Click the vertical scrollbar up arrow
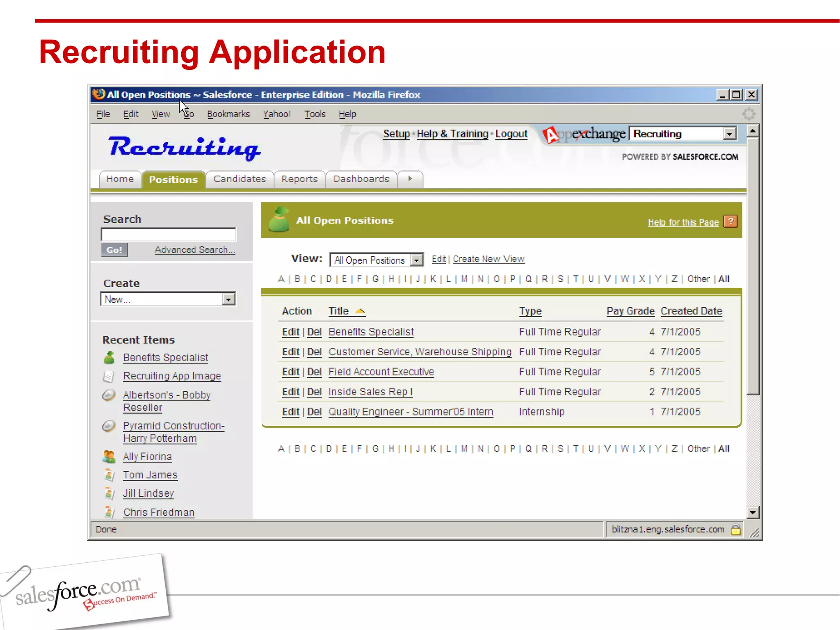 coord(753,131)
